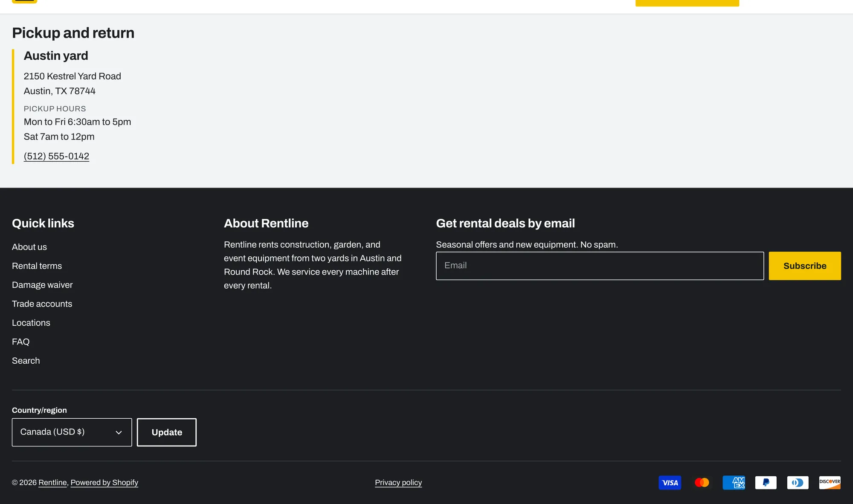
Task: Select the Mon to Fri 6:30am to 5pm hours
Action: coord(77,122)
